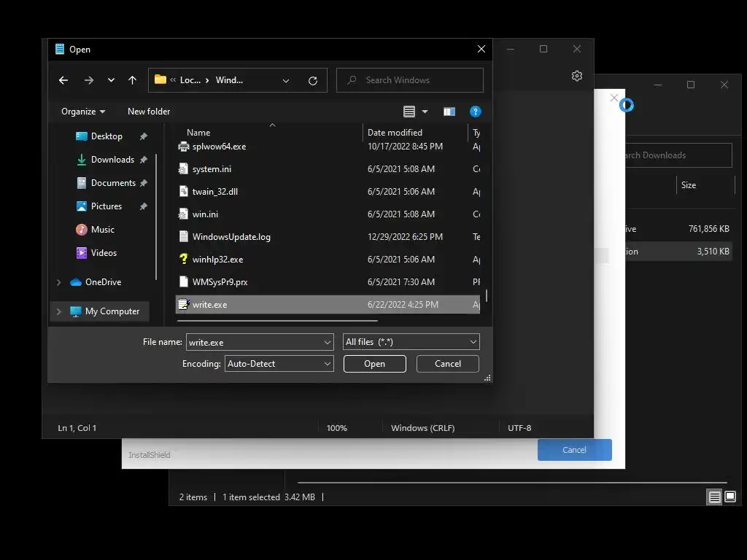Click Ln 1, Col 1 status
This screenshot has height=560, width=747.
(x=77, y=428)
